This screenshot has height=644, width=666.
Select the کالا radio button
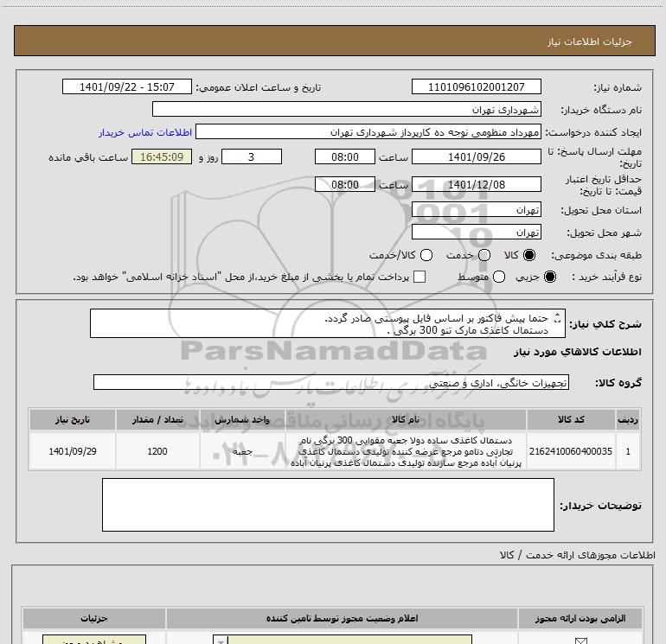pyautogui.click(x=529, y=255)
